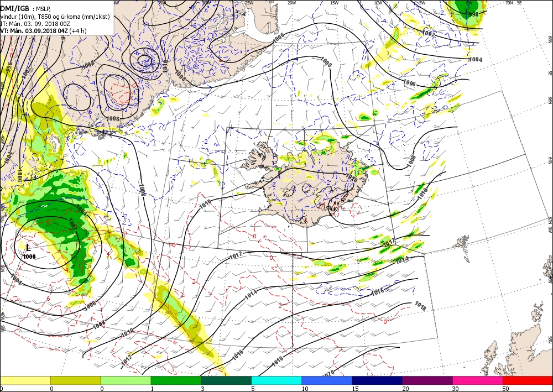This screenshot has width=553, height=392.
Task: Click the legend scale value "10"
Action: 305,389
